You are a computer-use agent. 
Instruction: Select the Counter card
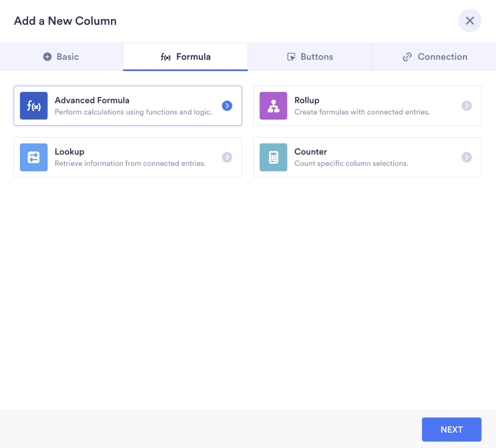367,157
